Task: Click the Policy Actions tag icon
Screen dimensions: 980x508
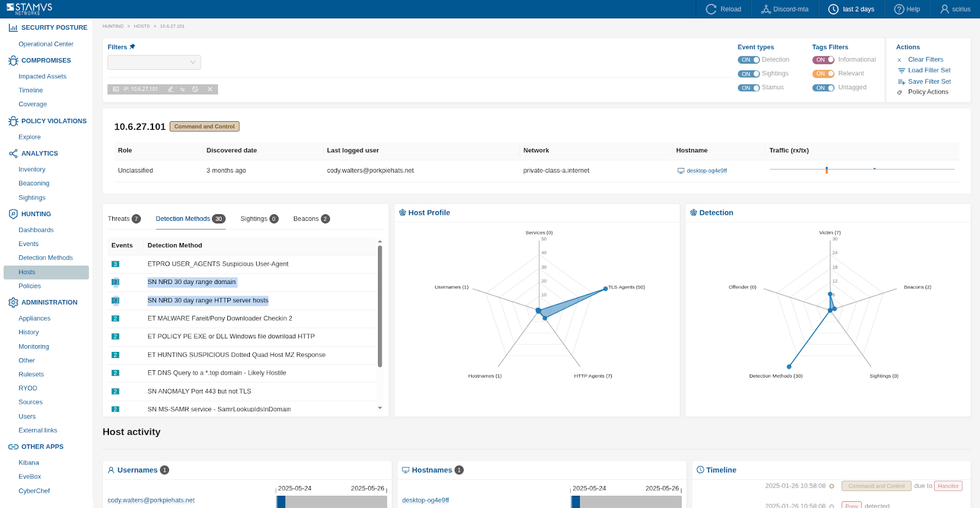Action: pyautogui.click(x=900, y=92)
